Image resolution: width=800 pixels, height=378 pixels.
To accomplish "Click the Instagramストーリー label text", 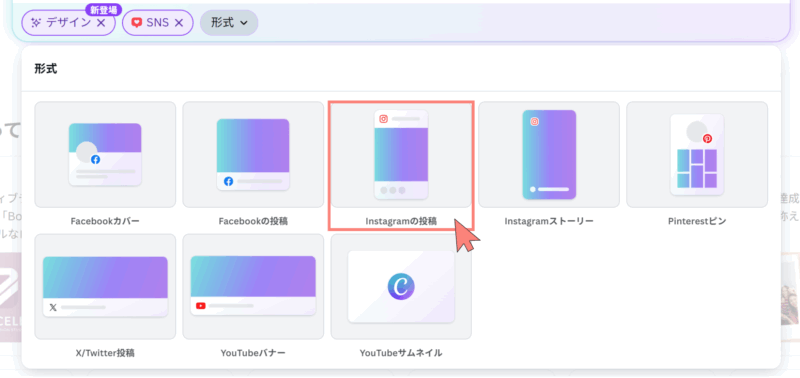I will click(549, 221).
